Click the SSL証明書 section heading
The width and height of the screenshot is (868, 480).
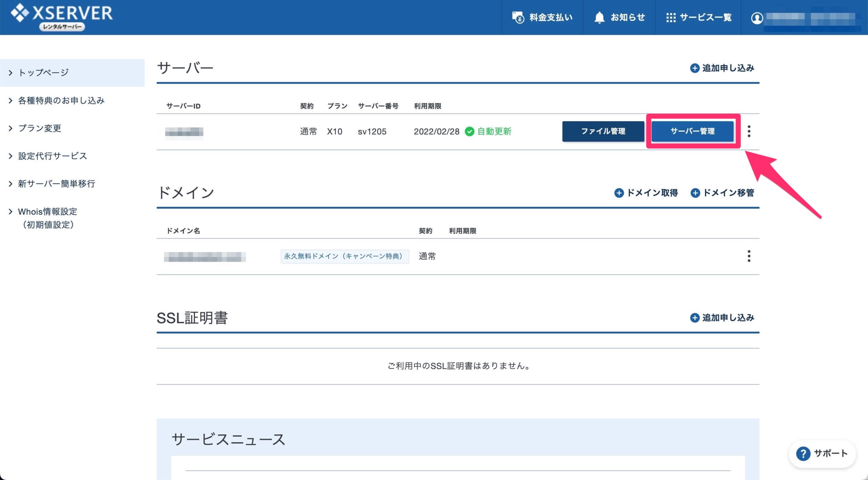[192, 318]
